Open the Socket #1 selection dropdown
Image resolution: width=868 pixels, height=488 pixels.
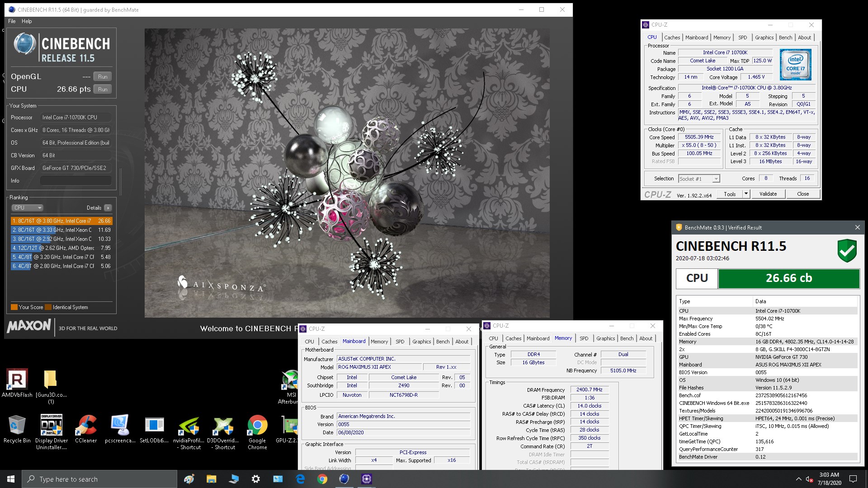699,179
